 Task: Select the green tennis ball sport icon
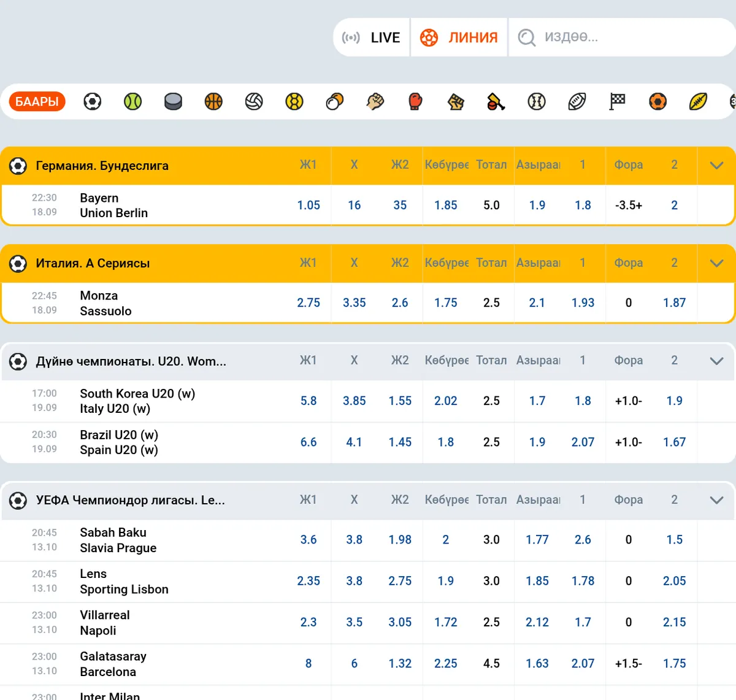pyautogui.click(x=132, y=101)
